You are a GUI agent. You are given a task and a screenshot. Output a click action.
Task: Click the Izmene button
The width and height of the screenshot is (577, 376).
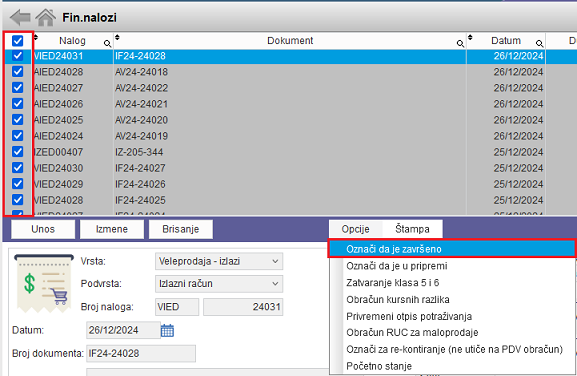[x=112, y=229]
